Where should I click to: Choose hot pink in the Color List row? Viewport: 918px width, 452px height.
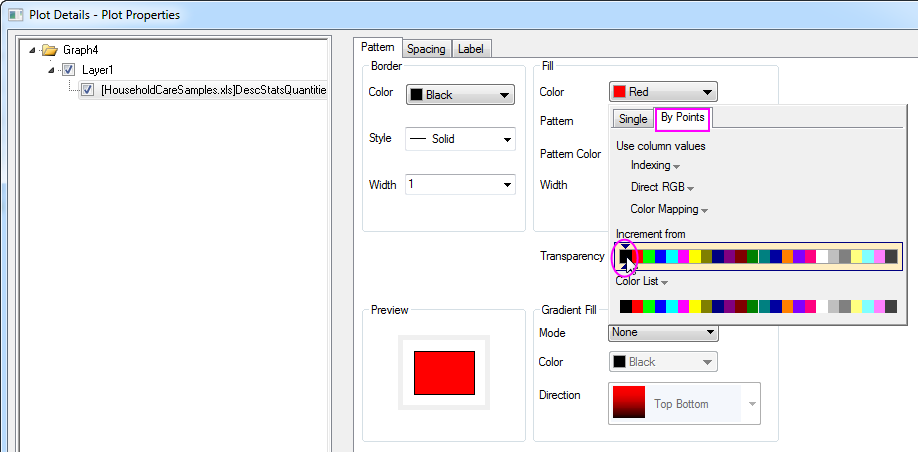(x=810, y=306)
